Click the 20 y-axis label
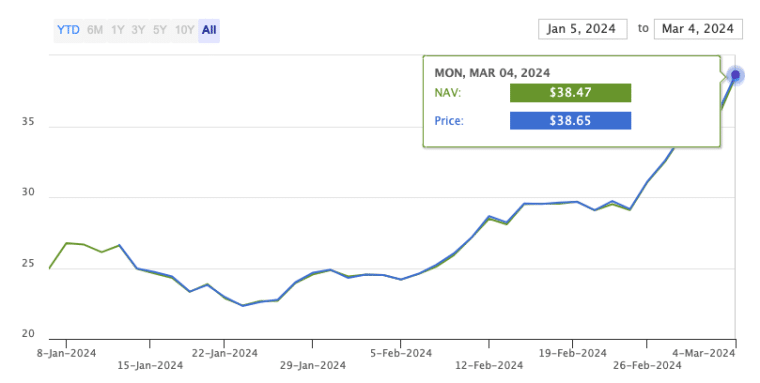The height and width of the screenshot is (383, 760). [x=28, y=334]
